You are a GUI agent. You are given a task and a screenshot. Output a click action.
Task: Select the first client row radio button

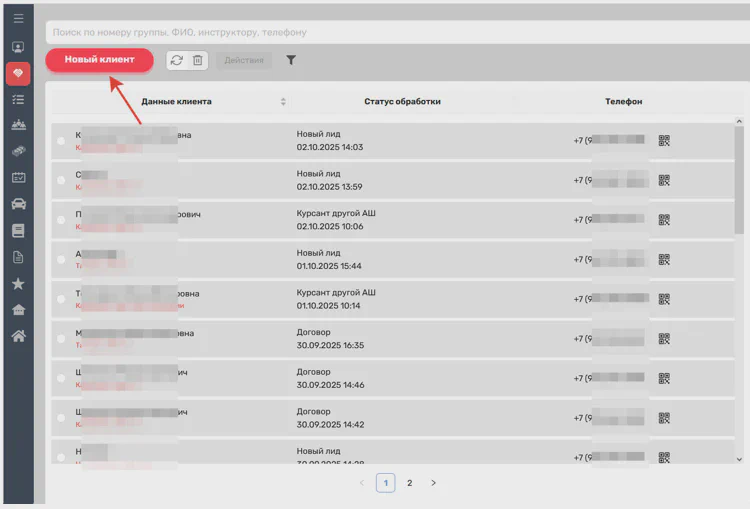[x=61, y=141]
